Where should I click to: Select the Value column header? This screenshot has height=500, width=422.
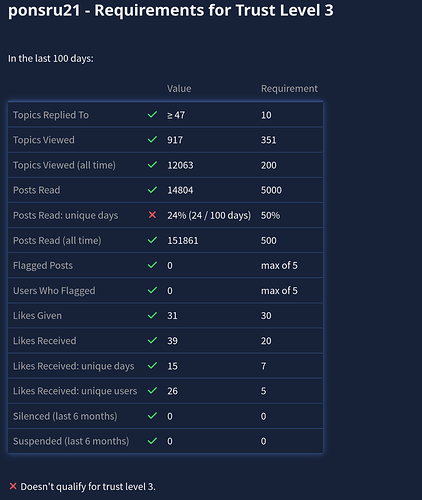click(179, 89)
